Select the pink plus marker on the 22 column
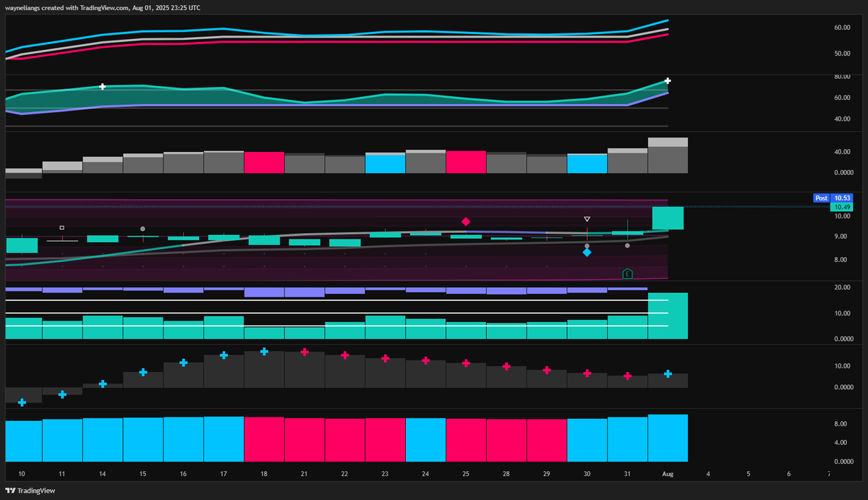This screenshot has width=868, height=500. coord(345,355)
